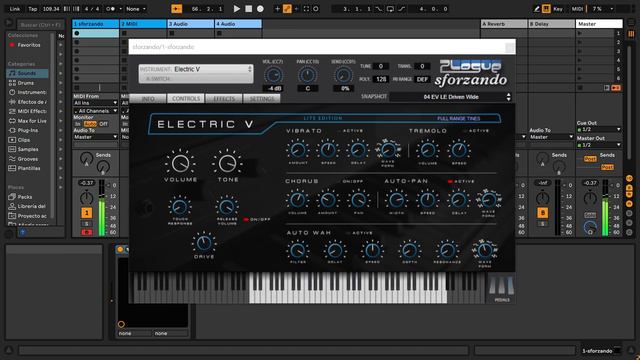This screenshot has height=360, width=640.
Task: Toggle the computer MIDI keyboard icon
Action: coord(546,9)
